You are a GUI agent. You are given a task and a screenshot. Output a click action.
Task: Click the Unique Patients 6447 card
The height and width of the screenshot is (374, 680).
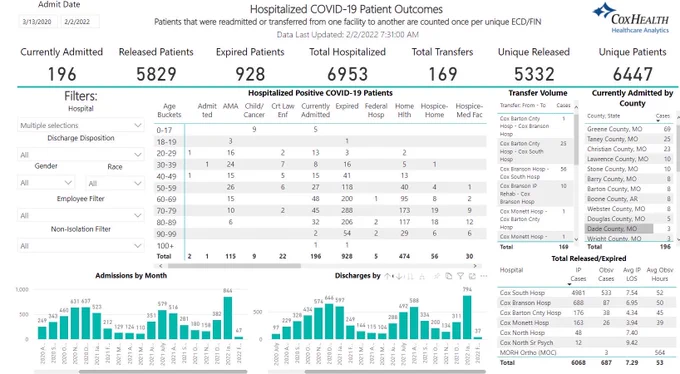point(632,65)
